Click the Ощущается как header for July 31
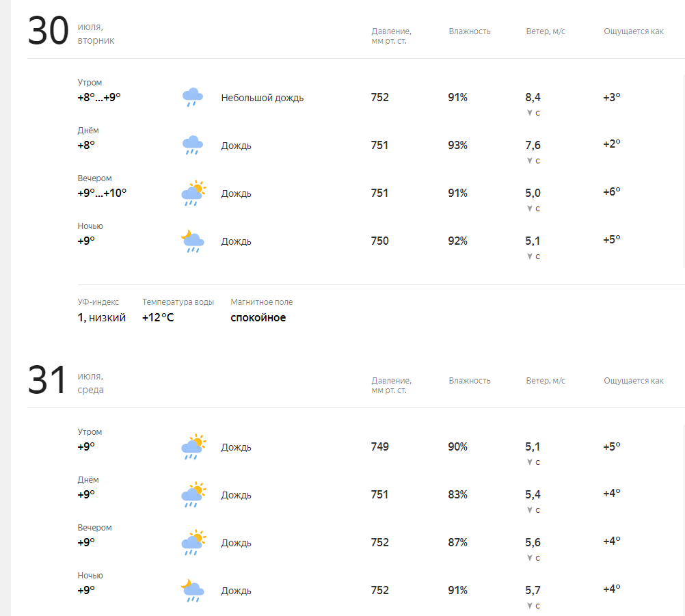 pos(634,381)
